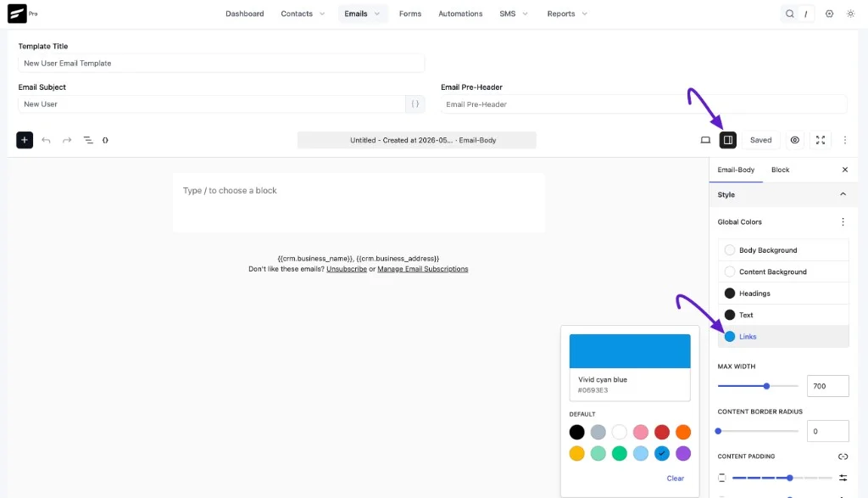
Task: Switch to the Block tab
Action: pyautogui.click(x=780, y=170)
